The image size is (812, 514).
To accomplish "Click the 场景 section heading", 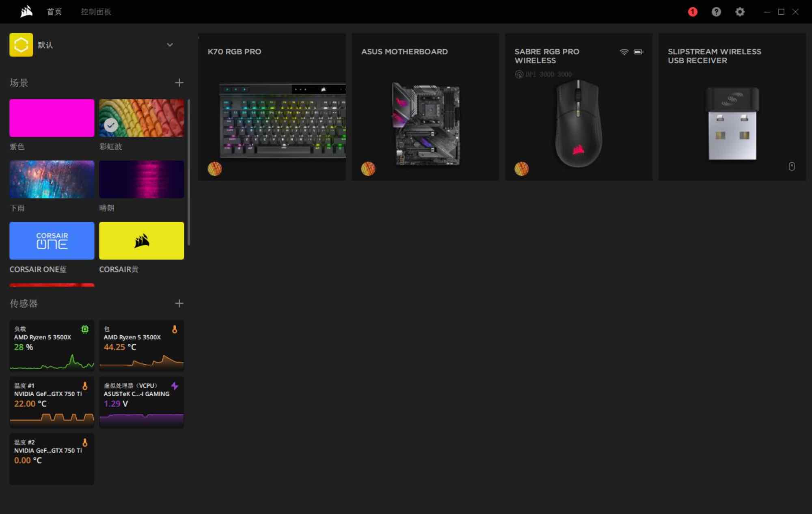I will pyautogui.click(x=19, y=83).
